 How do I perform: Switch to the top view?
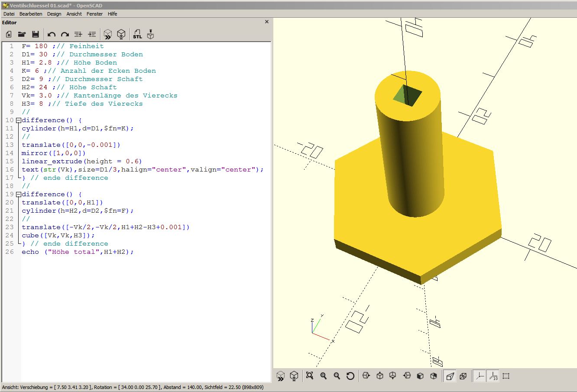tap(380, 376)
